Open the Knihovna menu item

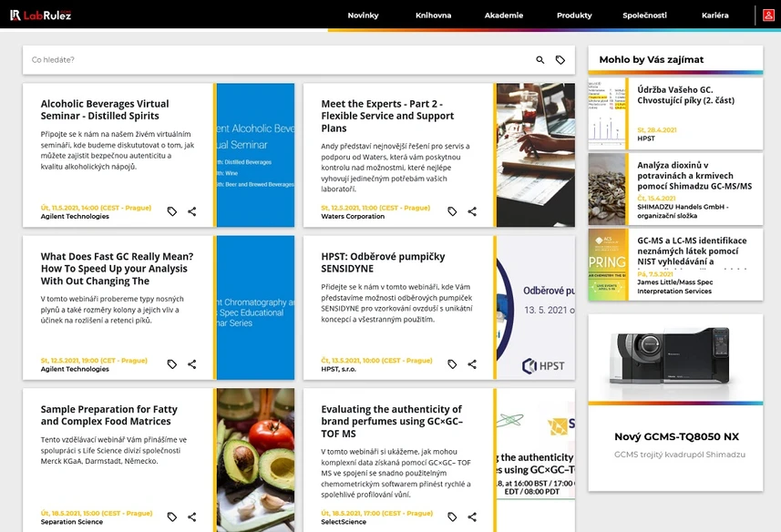coord(433,15)
